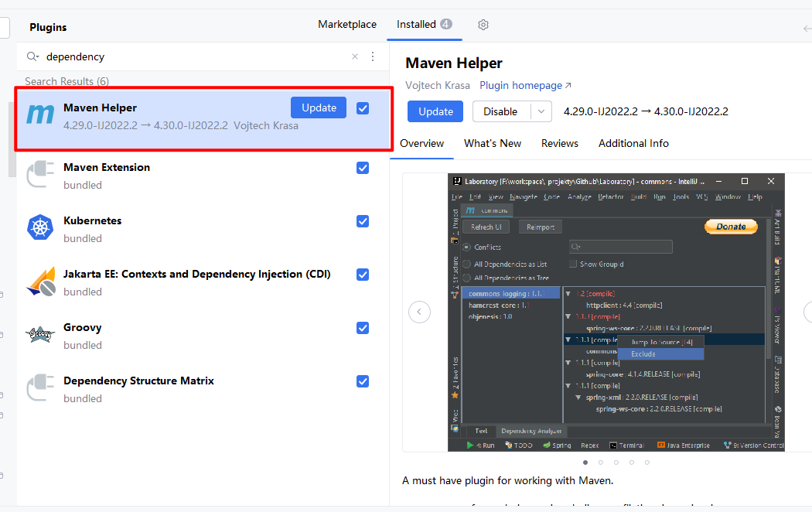Select the Groovy star icon

[40, 334]
